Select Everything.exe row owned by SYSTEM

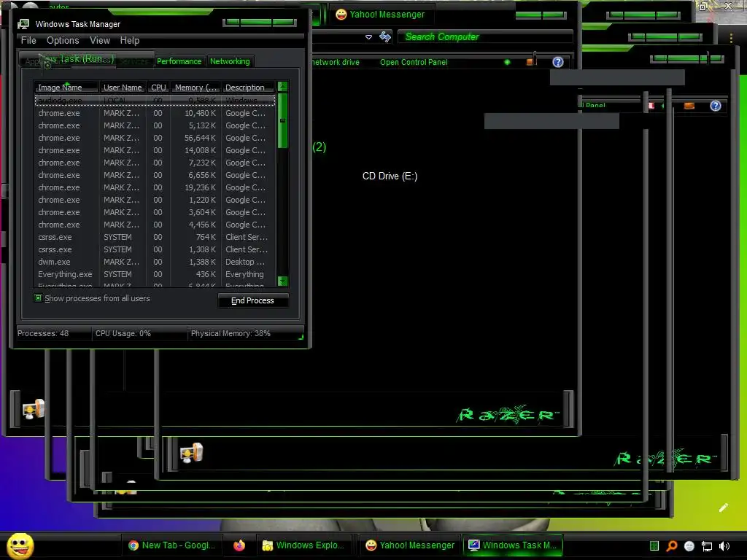click(155, 274)
